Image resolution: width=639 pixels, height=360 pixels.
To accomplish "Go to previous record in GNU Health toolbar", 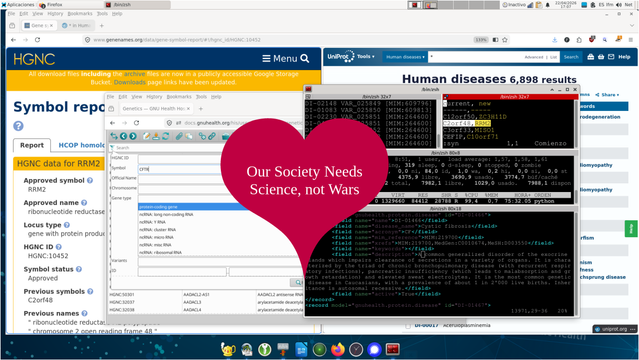I will point(123,136).
